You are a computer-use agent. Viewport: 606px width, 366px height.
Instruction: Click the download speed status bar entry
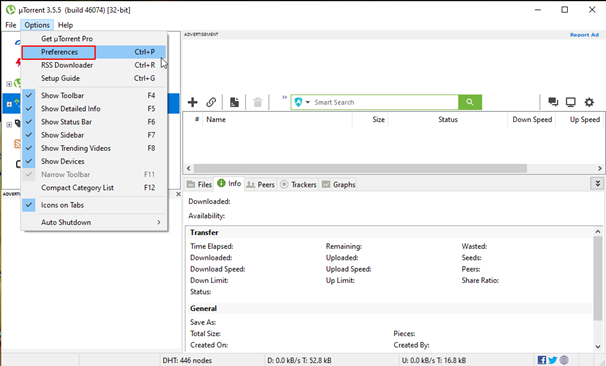pos(299,360)
